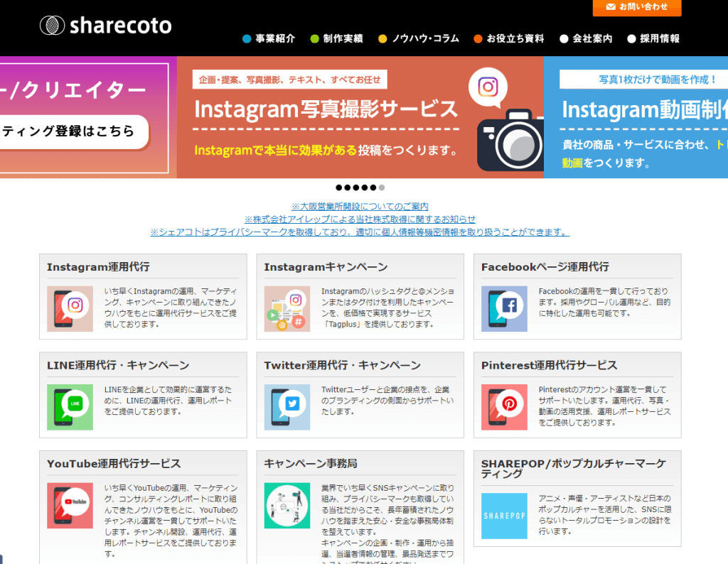Open 会社案内 navigation item
The image size is (728, 564).
586,39
